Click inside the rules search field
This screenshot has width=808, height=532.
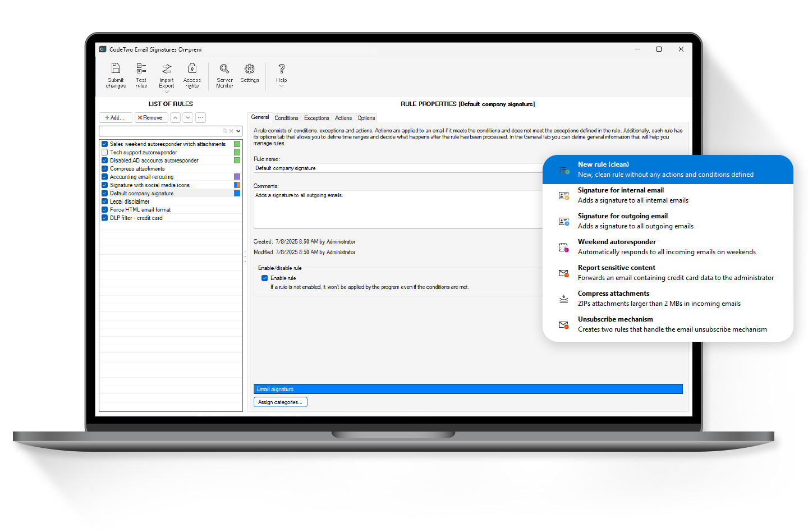(x=163, y=131)
